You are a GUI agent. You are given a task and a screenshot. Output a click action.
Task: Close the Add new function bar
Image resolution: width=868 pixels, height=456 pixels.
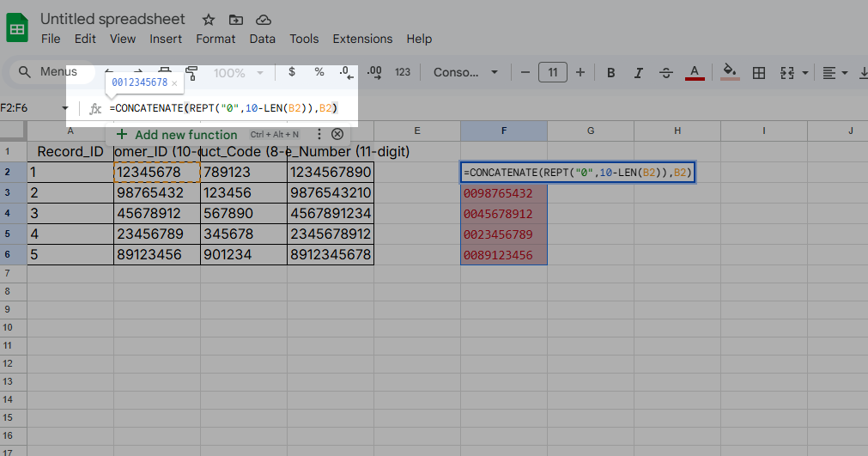(x=337, y=134)
